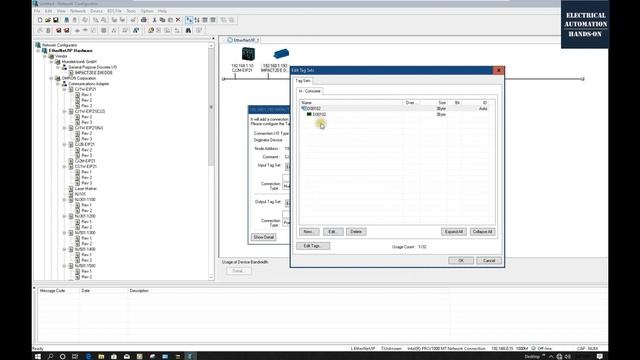Collapse the CJ2B-EIP21 tree node
This screenshot has width=640, height=360.
coord(64,144)
